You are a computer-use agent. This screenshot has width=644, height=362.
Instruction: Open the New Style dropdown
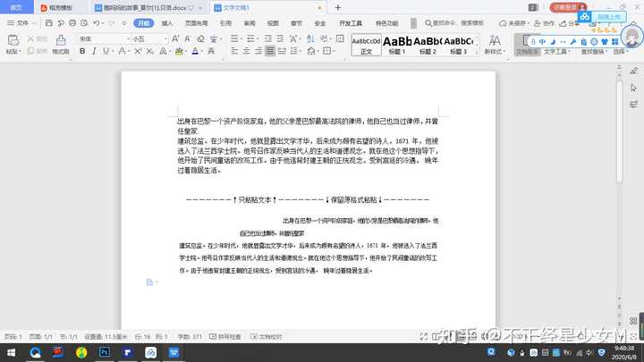pos(495,51)
